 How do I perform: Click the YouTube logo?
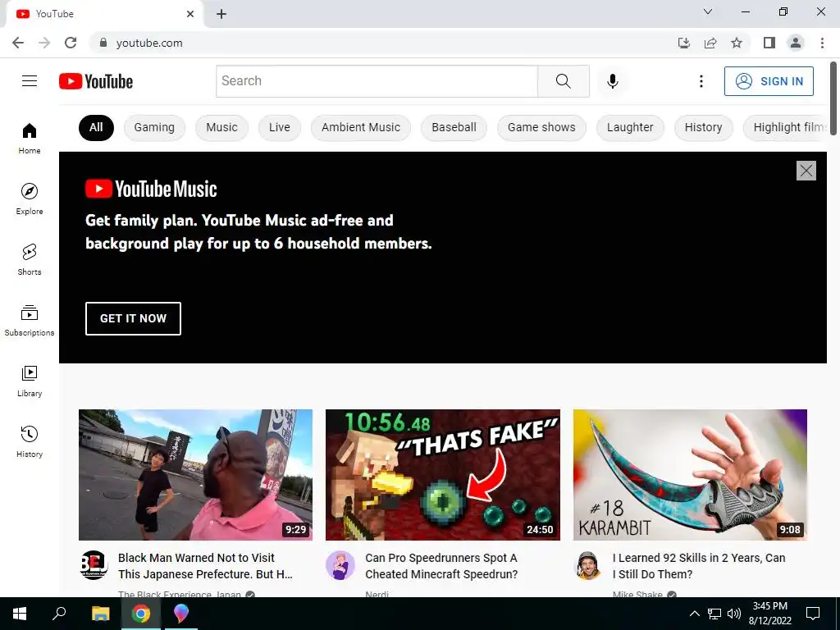click(96, 81)
